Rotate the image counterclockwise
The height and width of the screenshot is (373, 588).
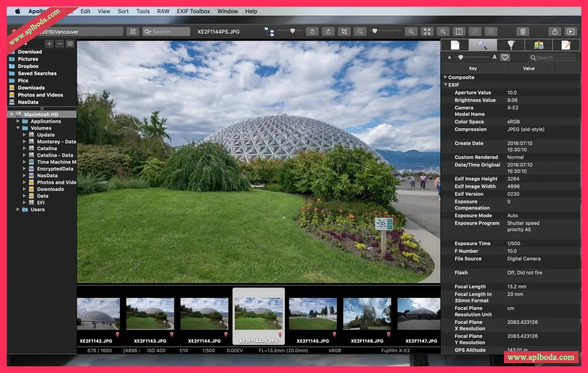(312, 32)
